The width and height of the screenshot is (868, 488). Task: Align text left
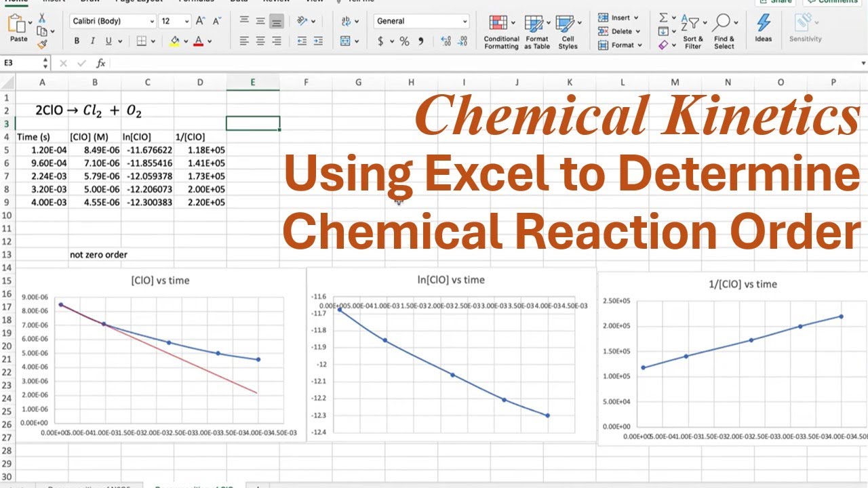point(244,41)
